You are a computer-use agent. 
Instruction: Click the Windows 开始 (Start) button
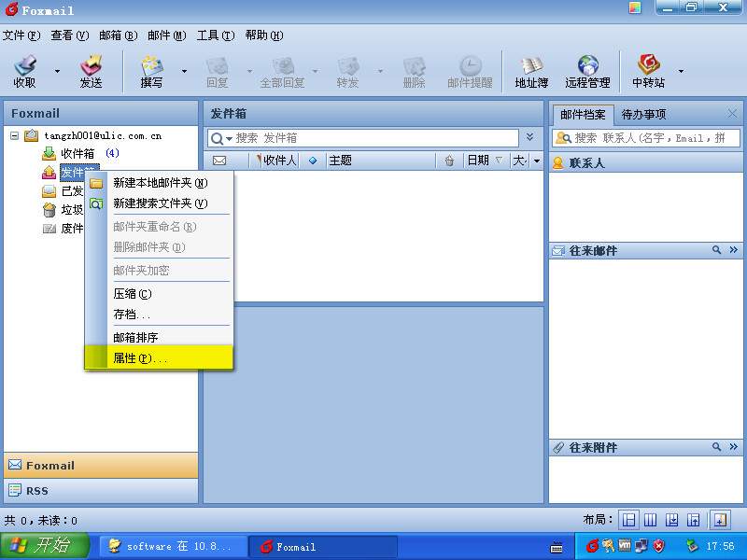tap(45, 546)
